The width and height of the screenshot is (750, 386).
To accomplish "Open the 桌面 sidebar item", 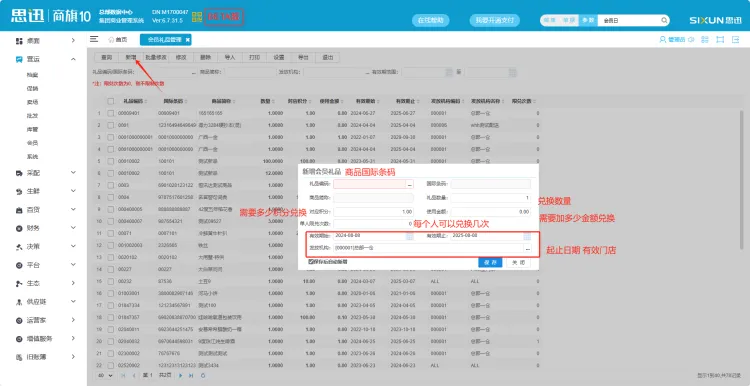I will 45,41.
